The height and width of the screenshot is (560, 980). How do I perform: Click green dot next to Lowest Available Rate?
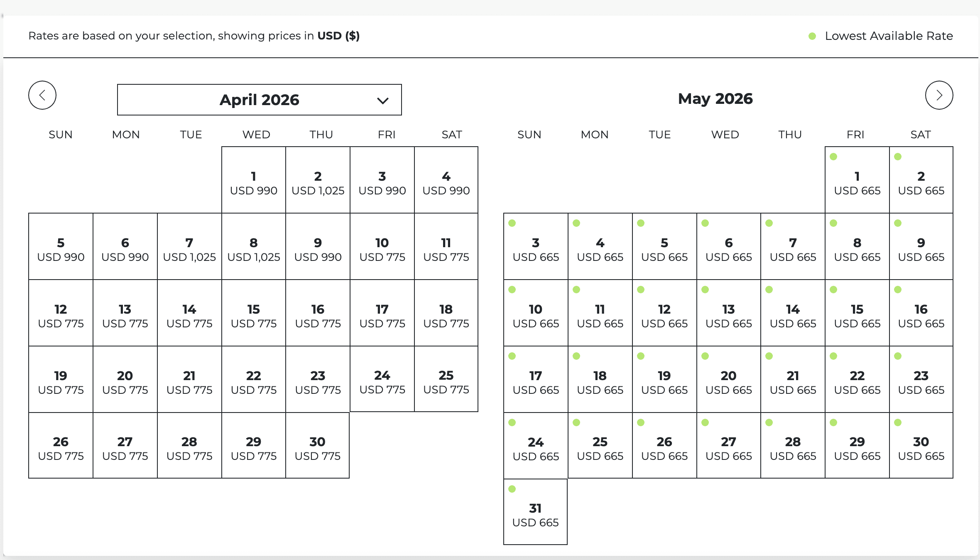pyautogui.click(x=812, y=36)
